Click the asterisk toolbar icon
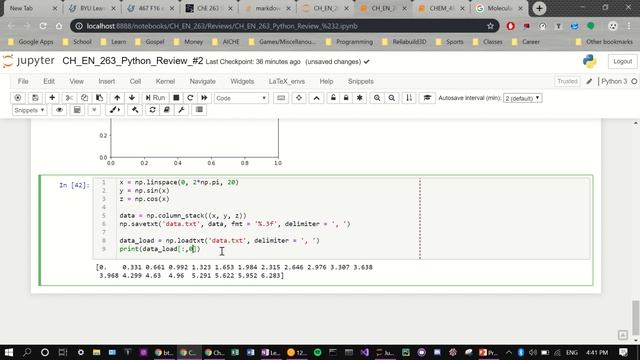This screenshot has height=360, width=640. [360, 98]
